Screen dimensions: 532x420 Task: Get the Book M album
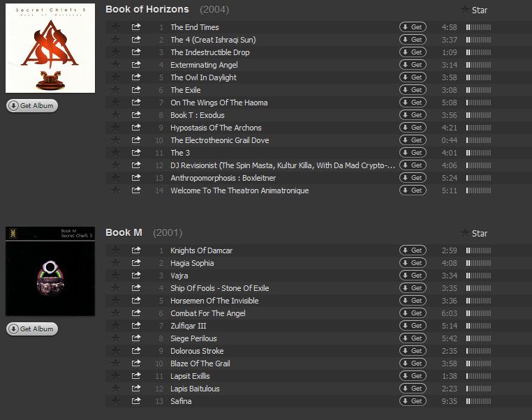click(32, 329)
